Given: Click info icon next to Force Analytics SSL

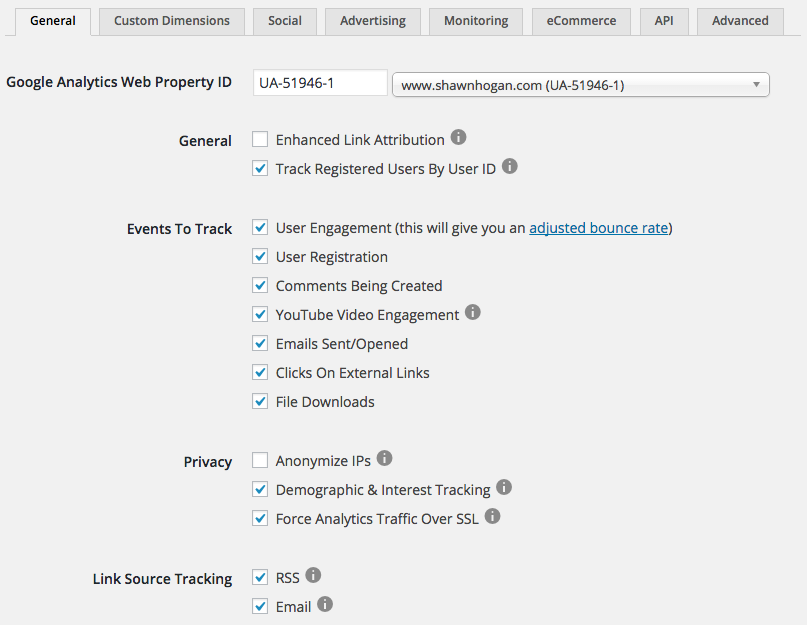Looking at the screenshot, I should [x=492, y=517].
